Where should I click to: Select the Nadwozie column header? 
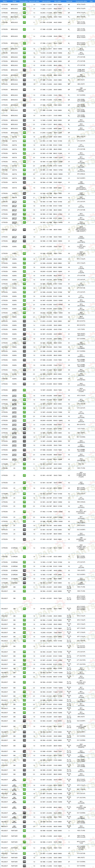[x=69, y=1]
